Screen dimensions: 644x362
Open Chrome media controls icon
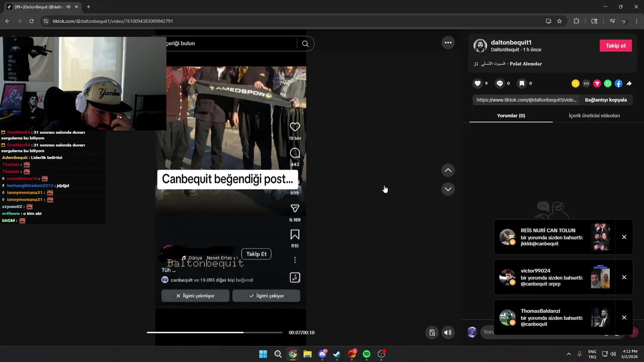[x=612, y=21]
